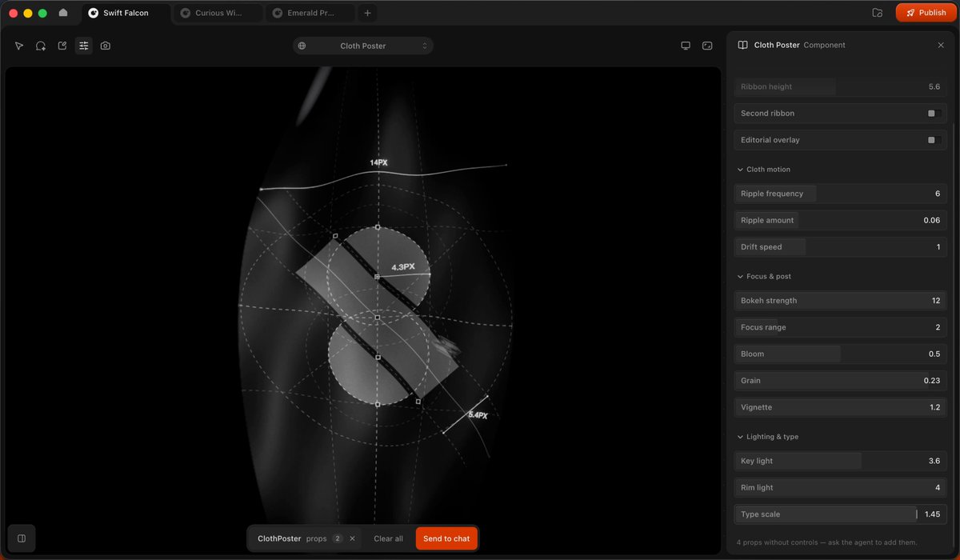Collapse the Lighting & type section
This screenshot has width=960, height=560.
(767, 437)
